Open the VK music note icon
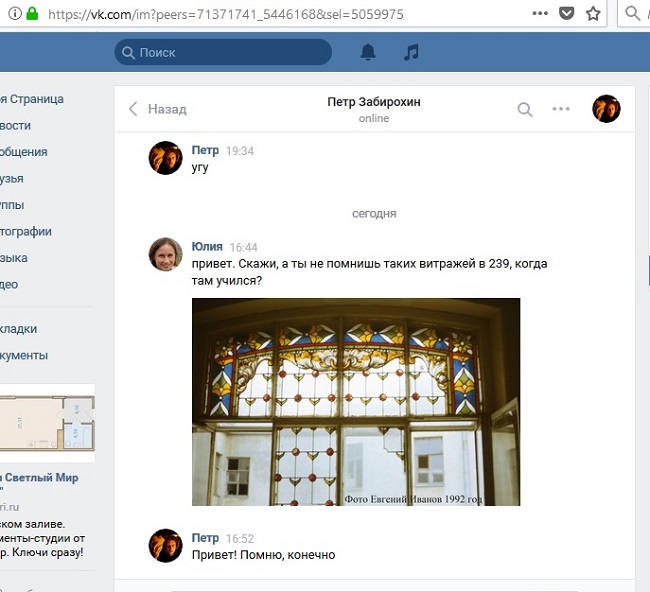The height and width of the screenshot is (592, 650). [411, 52]
